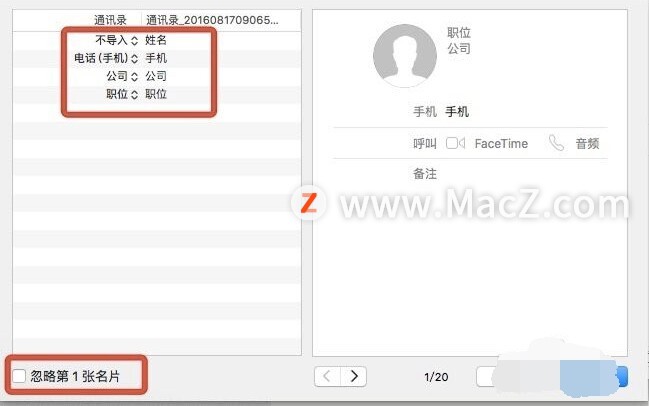
Task: Go to previous card with left arrow
Action: [x=327, y=376]
